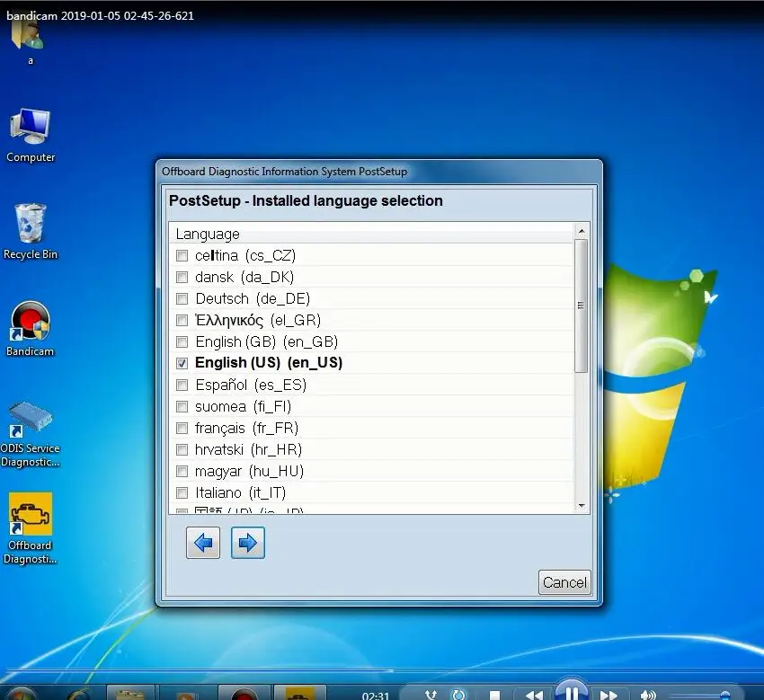The image size is (764, 700).
Task: Open ODIS Service Diagnostic shortcut
Action: tap(31, 435)
